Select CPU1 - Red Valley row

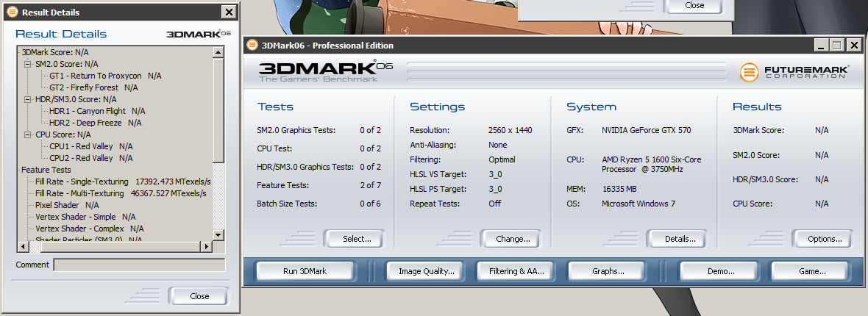[90, 147]
